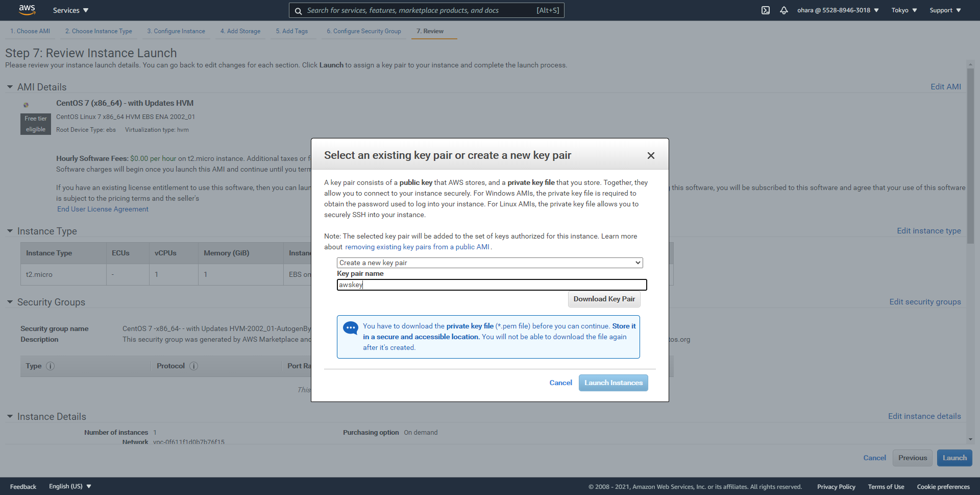Open the Services menu
Screen dimensions: 980x495
tap(70, 10)
